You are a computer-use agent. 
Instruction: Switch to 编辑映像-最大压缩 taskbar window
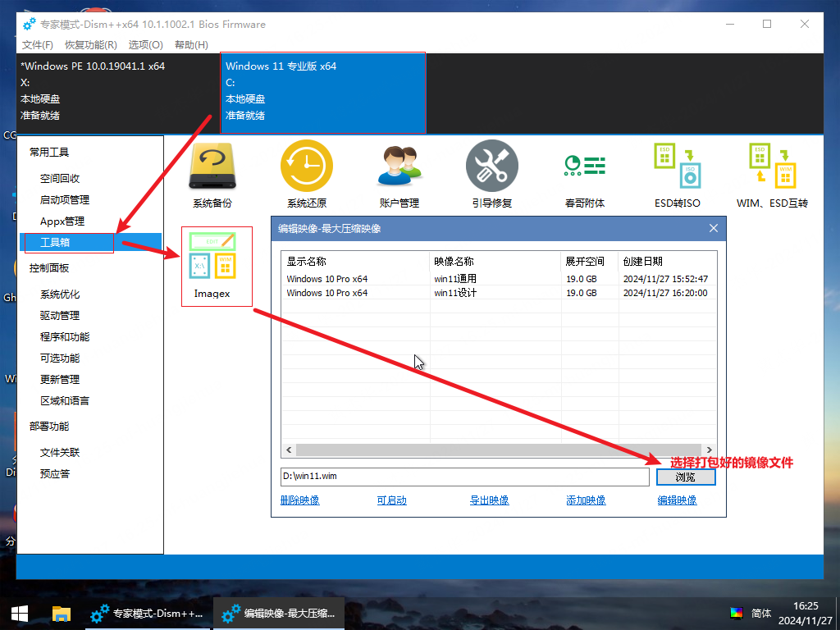[279, 614]
